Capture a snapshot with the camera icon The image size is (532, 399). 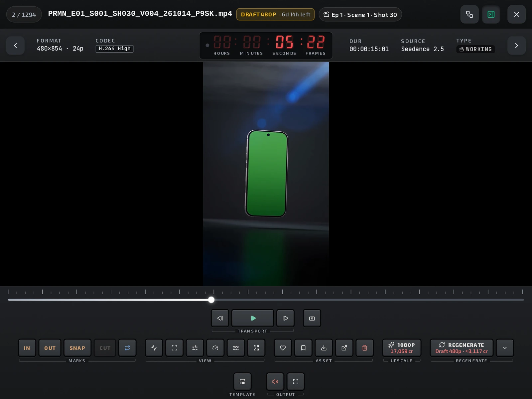[x=312, y=318]
